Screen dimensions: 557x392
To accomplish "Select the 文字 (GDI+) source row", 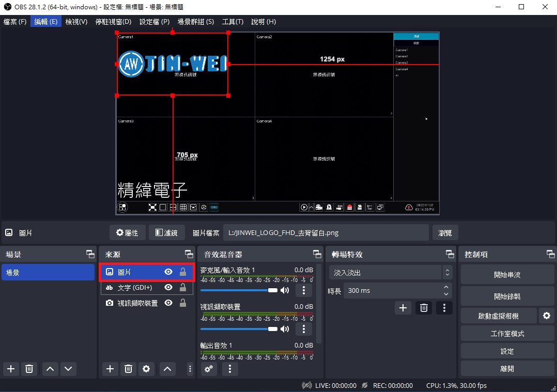I will pyautogui.click(x=147, y=288).
